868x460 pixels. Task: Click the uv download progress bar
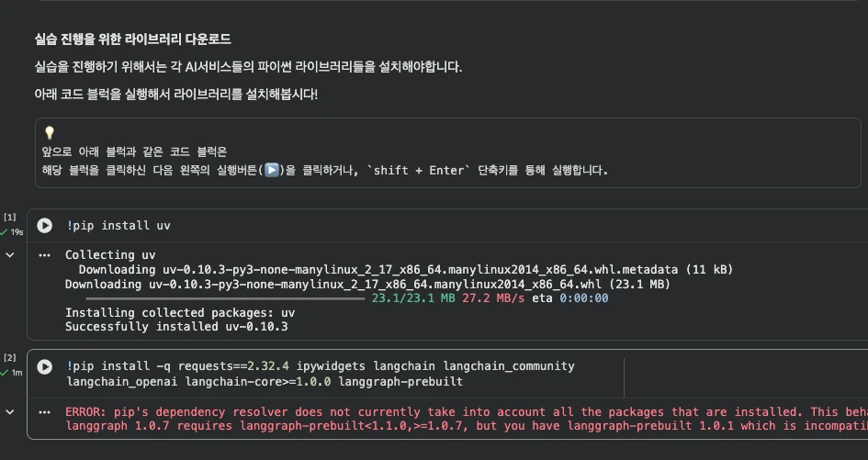click(x=225, y=298)
